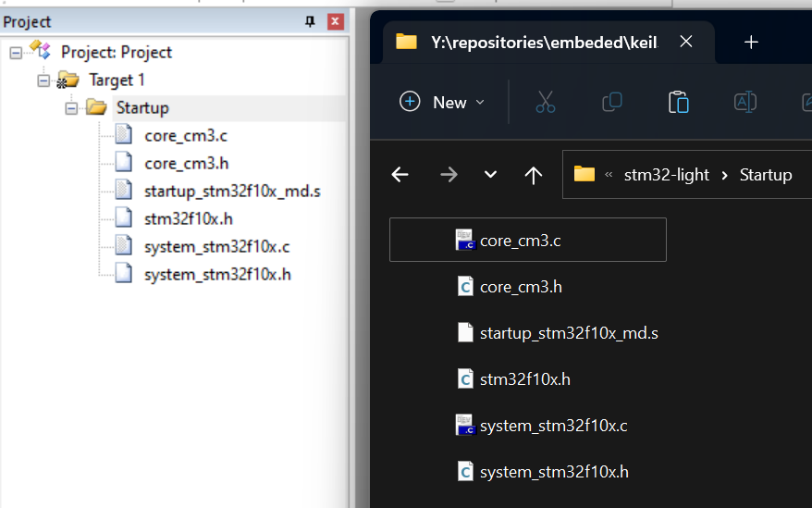Image resolution: width=812 pixels, height=508 pixels.
Task: Click file icon beside stm32f10x.h in tree
Action: [x=123, y=217]
